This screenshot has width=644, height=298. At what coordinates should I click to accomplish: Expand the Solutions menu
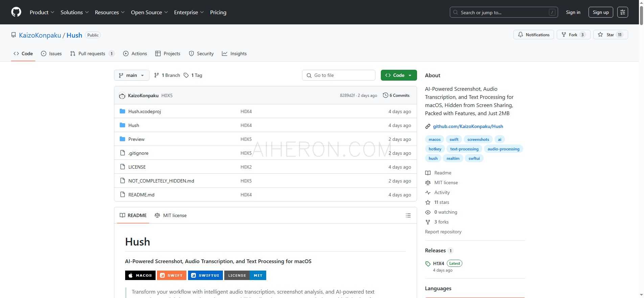(x=74, y=12)
